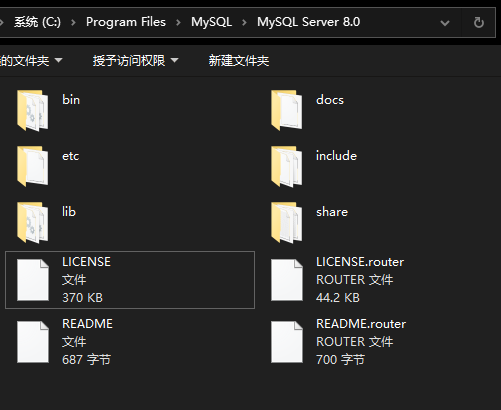
Task: Click the lib folder name
Action: (x=69, y=212)
